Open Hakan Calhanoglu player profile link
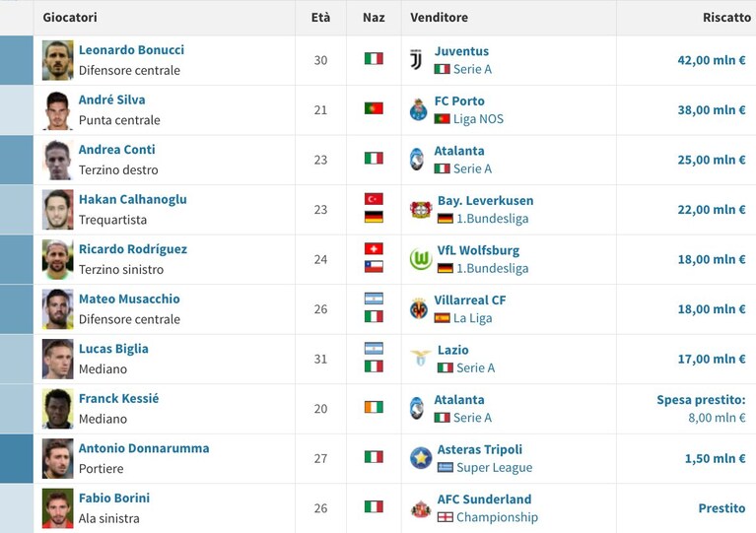 coord(133,200)
